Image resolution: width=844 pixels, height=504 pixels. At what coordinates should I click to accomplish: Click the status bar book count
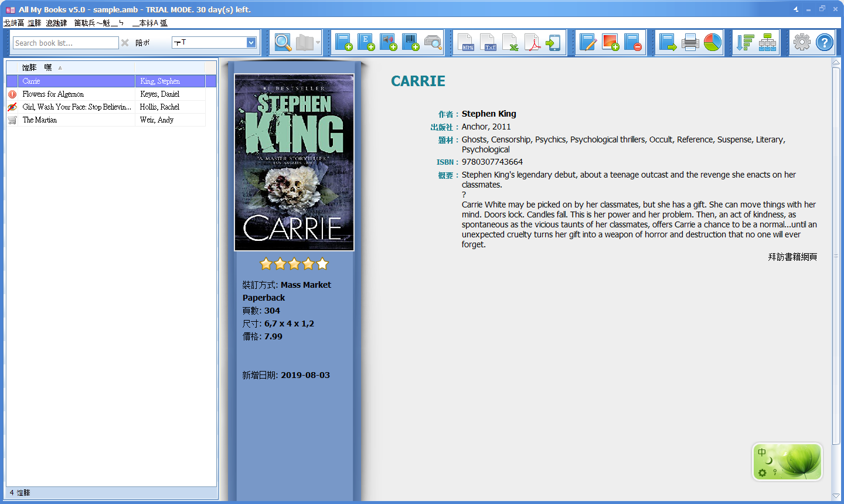tap(20, 493)
